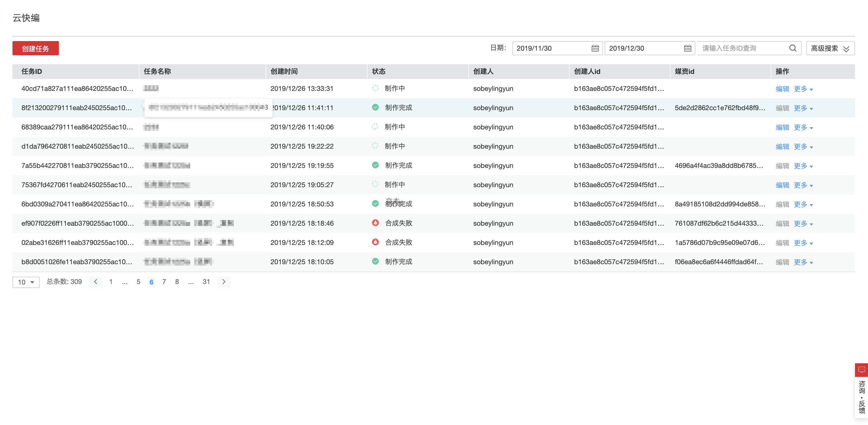868x425 pixels.
Task: Click green completed icon for task 8f2132002791
Action: [375, 108]
